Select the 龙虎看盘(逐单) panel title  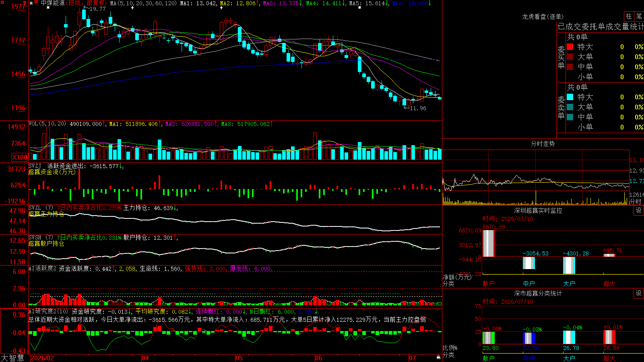(x=543, y=16)
